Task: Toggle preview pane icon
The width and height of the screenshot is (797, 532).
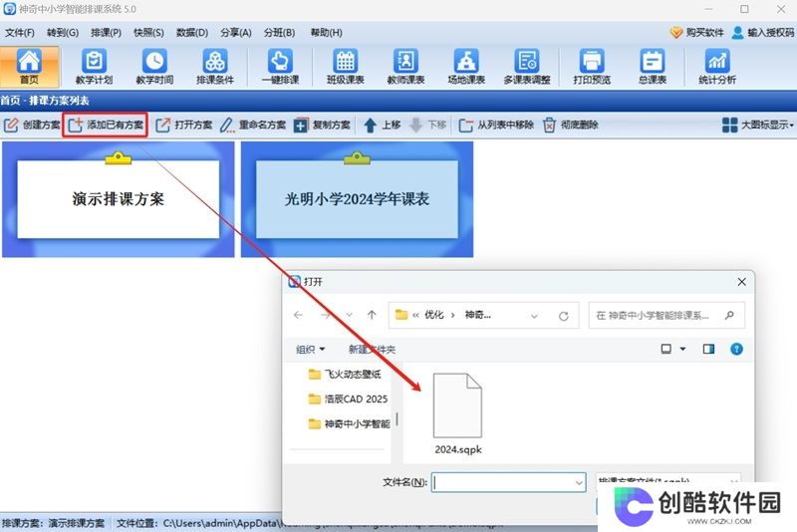Action: click(x=708, y=349)
